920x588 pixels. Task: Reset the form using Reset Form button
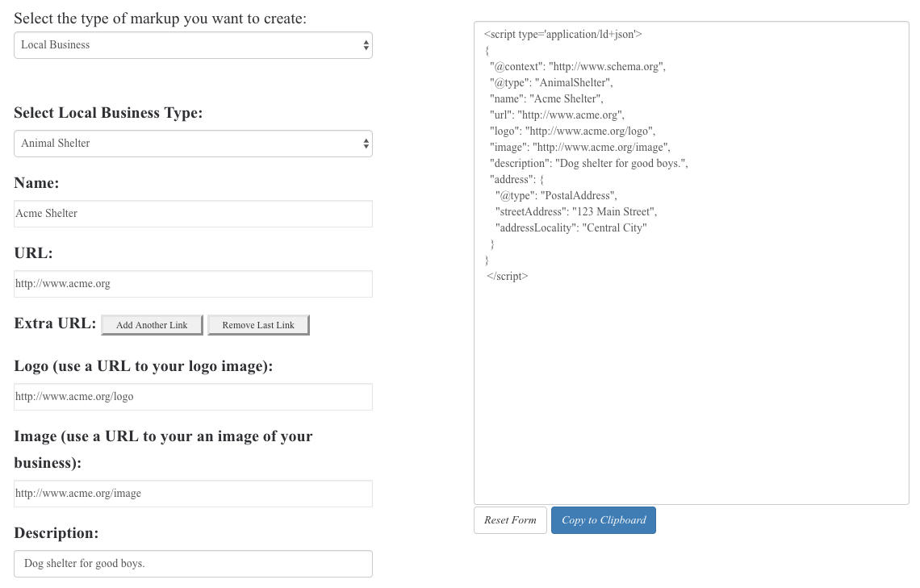510,520
